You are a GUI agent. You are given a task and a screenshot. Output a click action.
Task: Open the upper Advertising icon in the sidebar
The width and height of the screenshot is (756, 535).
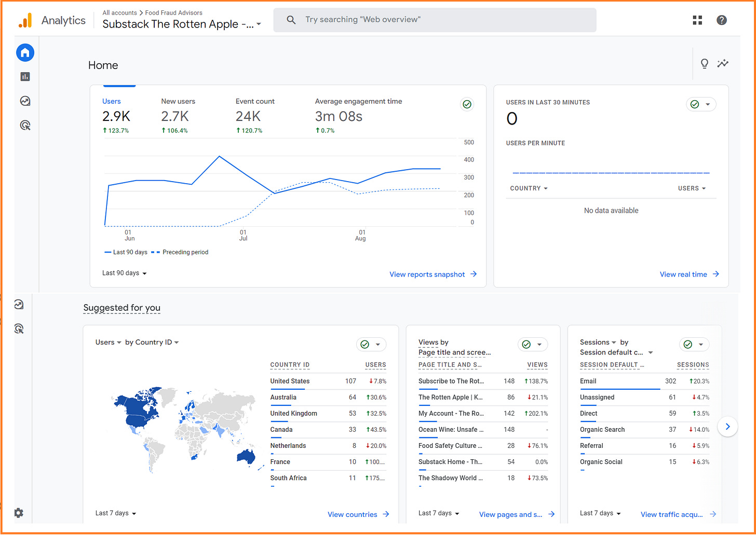point(25,125)
